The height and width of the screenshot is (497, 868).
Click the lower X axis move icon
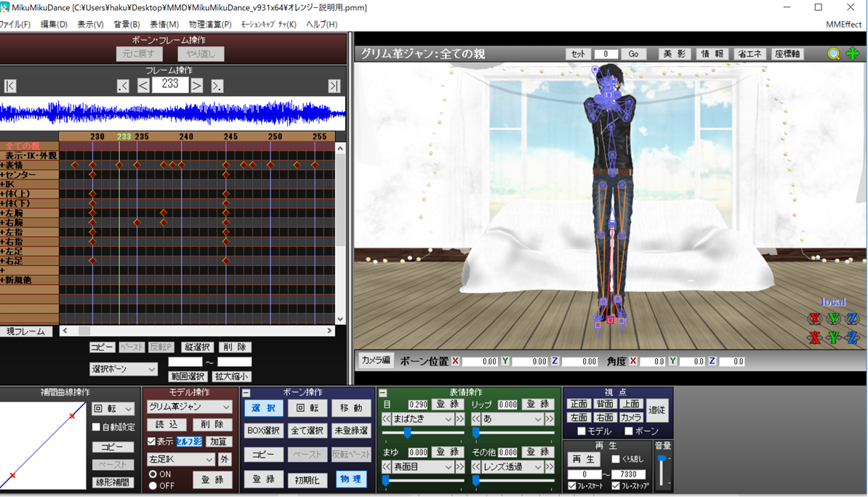[814, 338]
